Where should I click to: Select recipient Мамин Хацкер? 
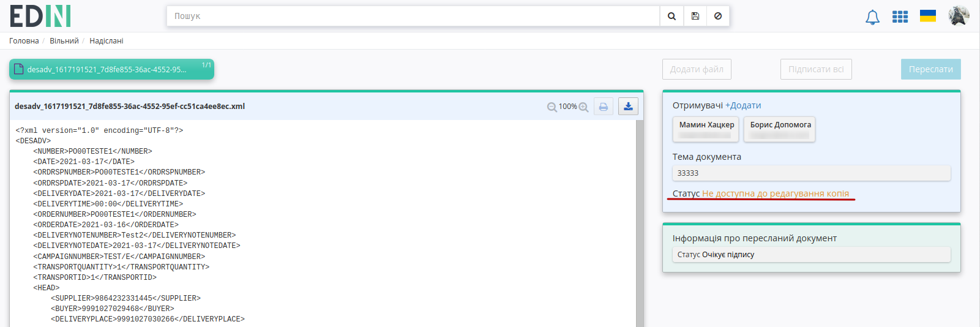pos(706,129)
